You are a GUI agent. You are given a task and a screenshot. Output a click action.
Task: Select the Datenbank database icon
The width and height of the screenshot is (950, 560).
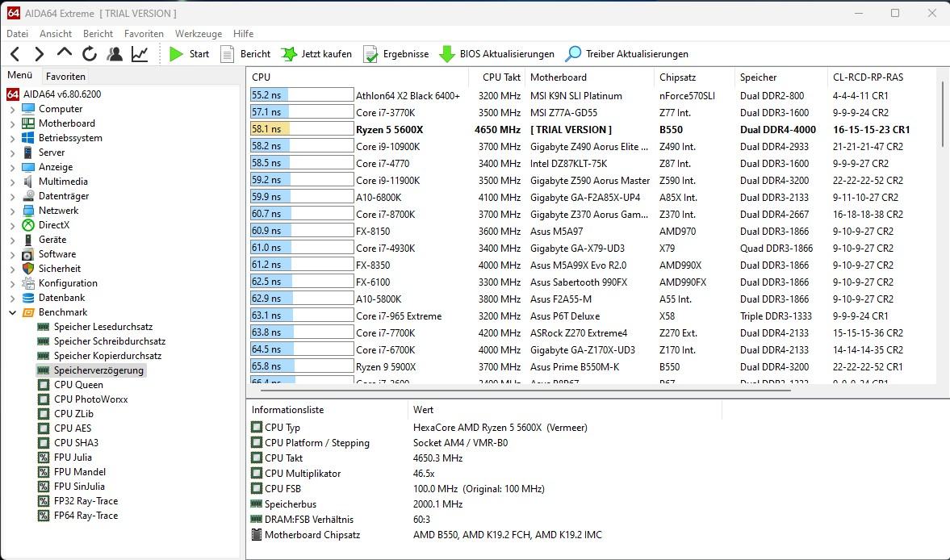click(x=28, y=298)
